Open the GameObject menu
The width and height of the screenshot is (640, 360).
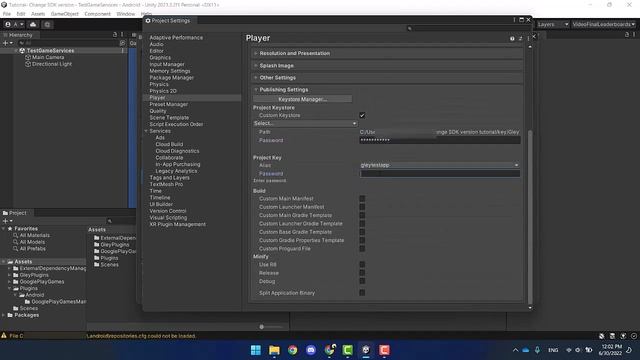[x=64, y=14]
